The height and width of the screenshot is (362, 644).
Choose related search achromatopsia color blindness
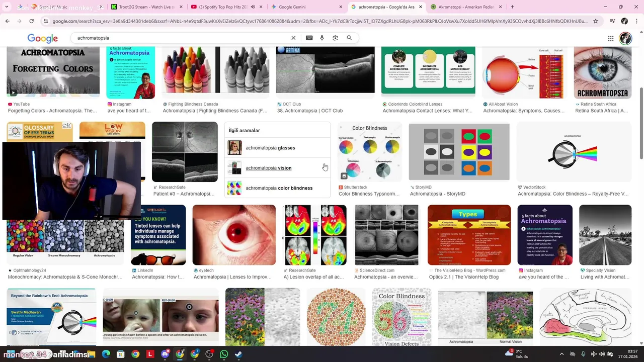coord(277,188)
